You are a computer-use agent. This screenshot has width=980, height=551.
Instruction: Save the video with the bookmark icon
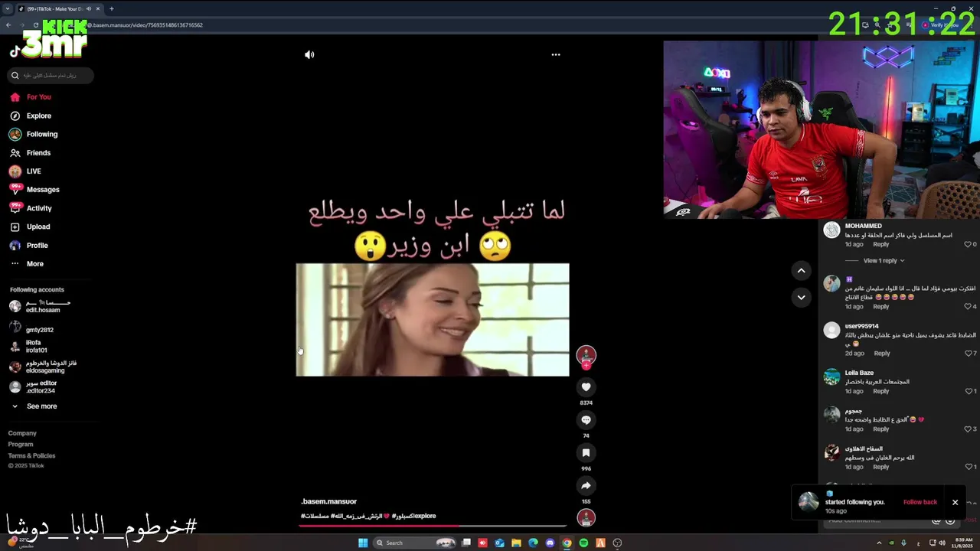pos(586,453)
